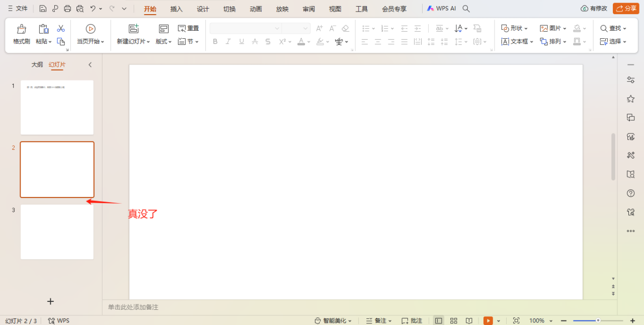Add a slide with the plus button
The height and width of the screenshot is (325, 644).
tap(50, 301)
